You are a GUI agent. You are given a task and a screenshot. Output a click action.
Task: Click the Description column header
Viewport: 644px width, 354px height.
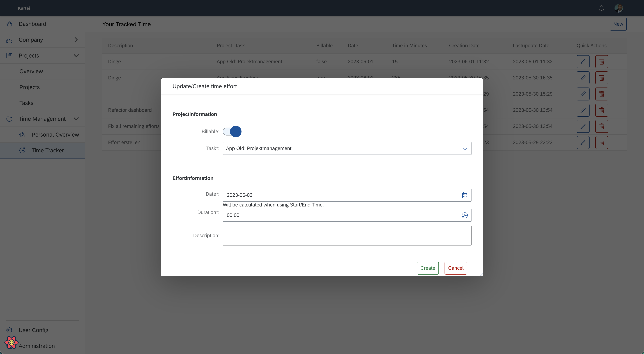click(120, 45)
